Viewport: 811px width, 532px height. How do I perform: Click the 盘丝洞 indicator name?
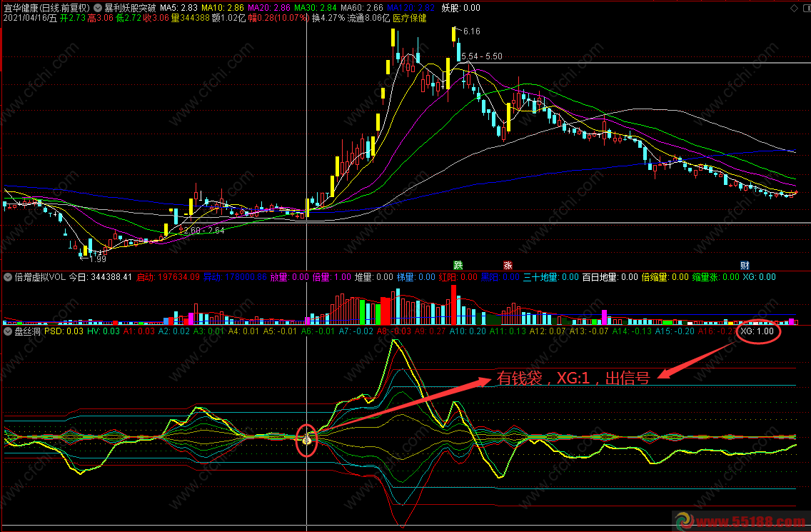pos(27,331)
